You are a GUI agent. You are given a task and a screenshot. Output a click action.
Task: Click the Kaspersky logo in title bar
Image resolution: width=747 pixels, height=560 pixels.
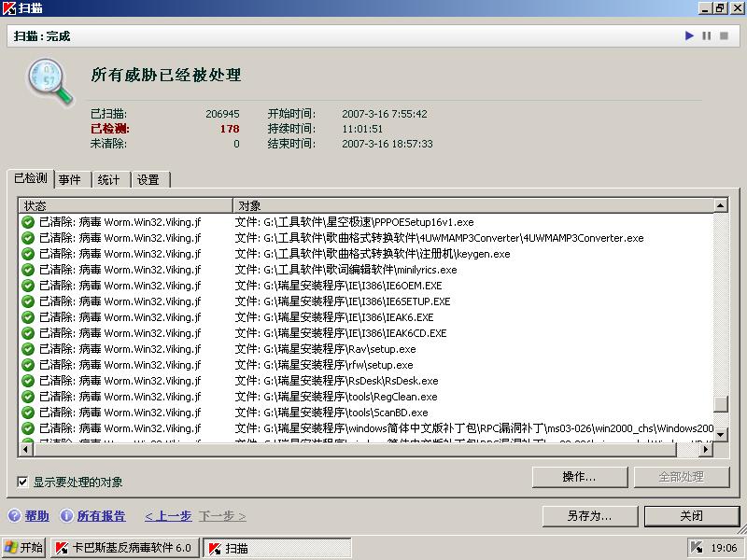point(8,7)
